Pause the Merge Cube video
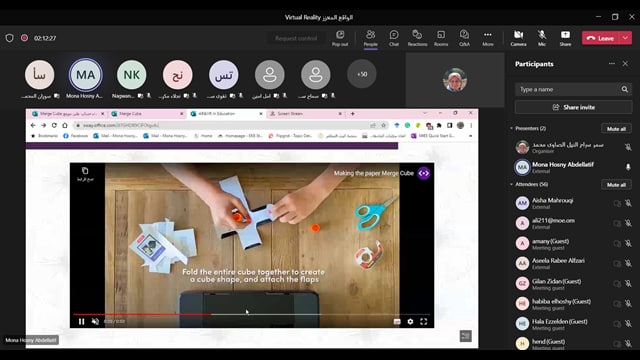The height and width of the screenshot is (360, 640). pyautogui.click(x=81, y=322)
